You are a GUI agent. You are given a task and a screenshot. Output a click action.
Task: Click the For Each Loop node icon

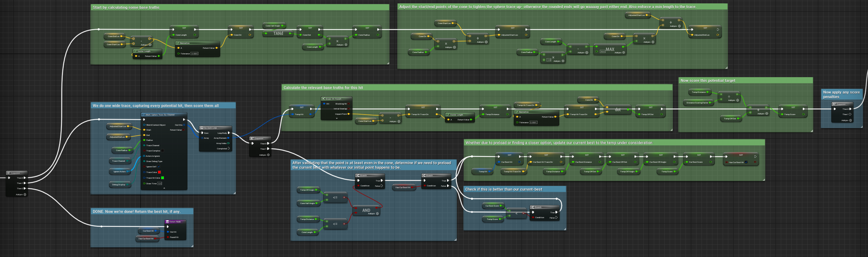pos(202,128)
